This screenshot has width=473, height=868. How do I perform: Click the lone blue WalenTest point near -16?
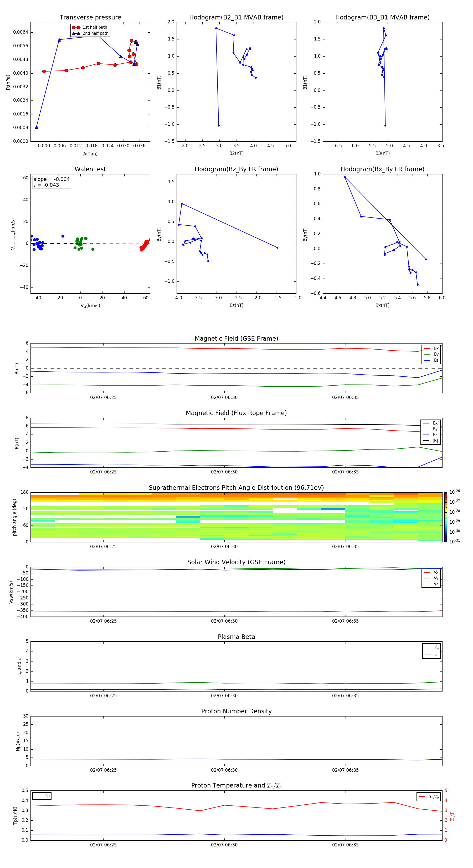click(63, 236)
